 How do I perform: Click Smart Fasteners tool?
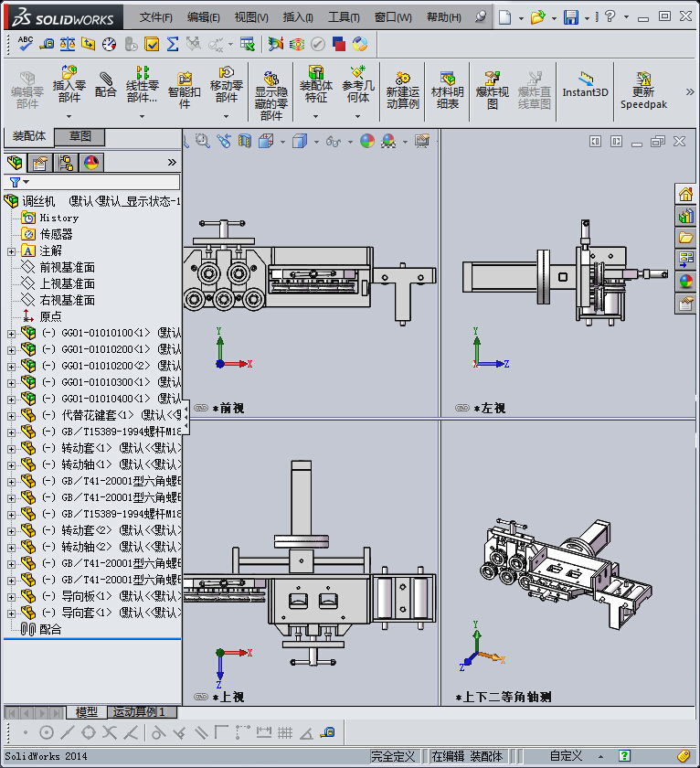pos(184,91)
